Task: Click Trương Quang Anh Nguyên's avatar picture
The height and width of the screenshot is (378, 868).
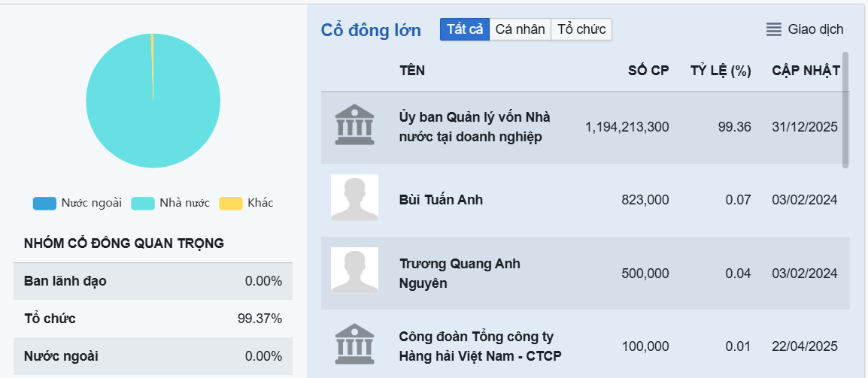Action: pyautogui.click(x=354, y=271)
